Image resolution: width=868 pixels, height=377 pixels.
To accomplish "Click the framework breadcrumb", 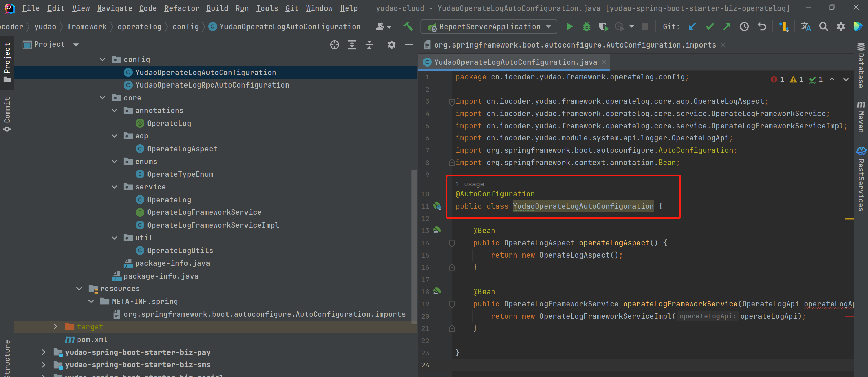I will pos(87,26).
